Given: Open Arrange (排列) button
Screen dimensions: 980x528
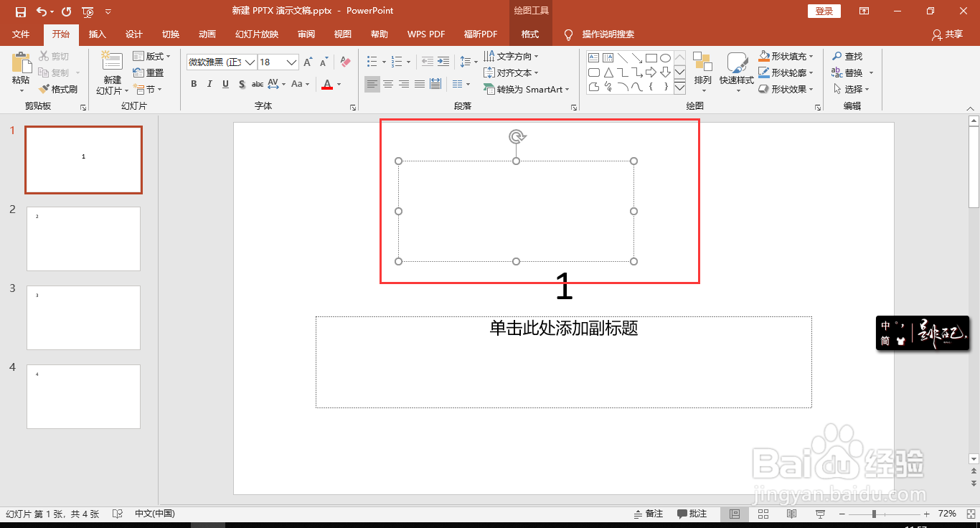Looking at the screenshot, I should [702, 72].
